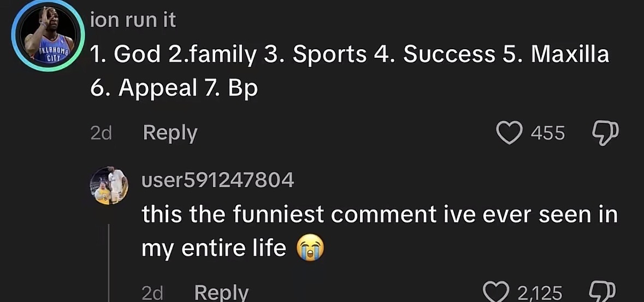The height and width of the screenshot is (302, 644).
Task: Like the "ion run it" comment with heart icon
Action: (509, 133)
